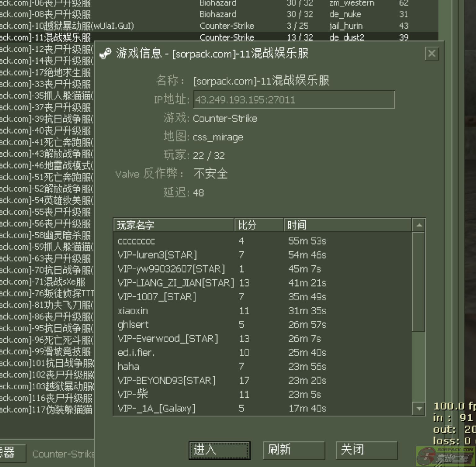Select player row VIP-柴
Viewport: 476px width, 467px height.
(263, 394)
